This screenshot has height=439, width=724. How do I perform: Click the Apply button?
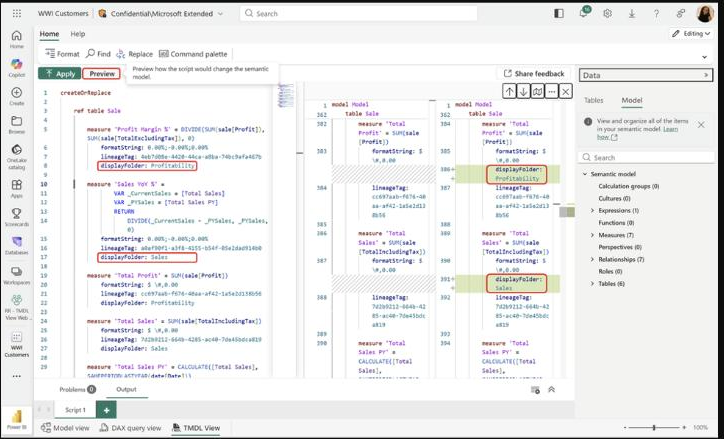(60, 73)
